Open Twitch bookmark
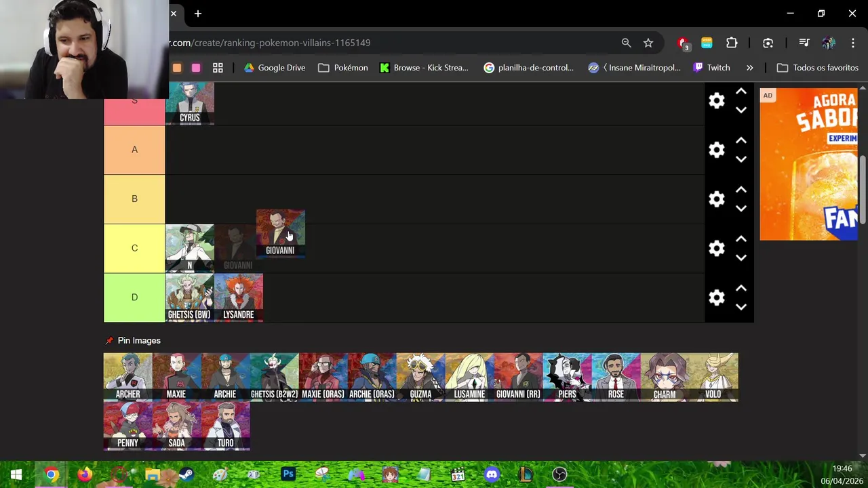868x488 pixels. click(712, 68)
